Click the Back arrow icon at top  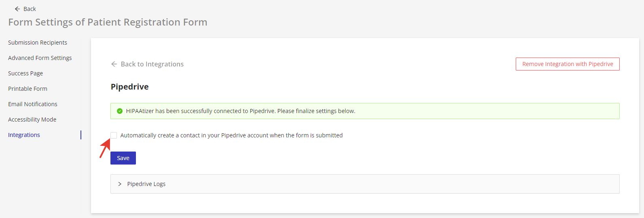coord(17,9)
